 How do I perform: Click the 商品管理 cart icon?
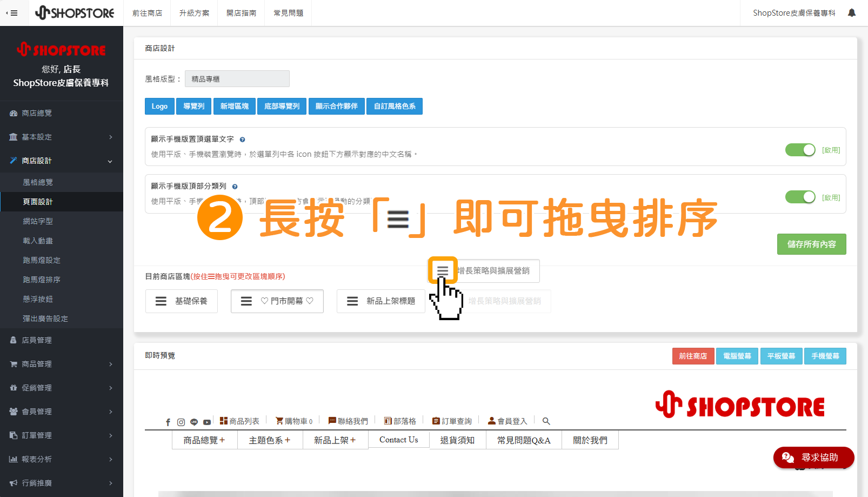coord(14,364)
